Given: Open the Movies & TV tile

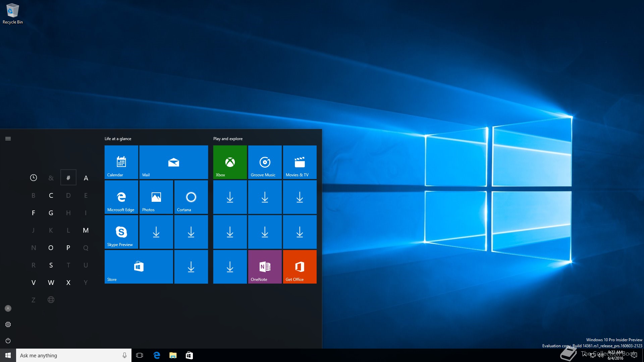Looking at the screenshot, I should [x=300, y=162].
